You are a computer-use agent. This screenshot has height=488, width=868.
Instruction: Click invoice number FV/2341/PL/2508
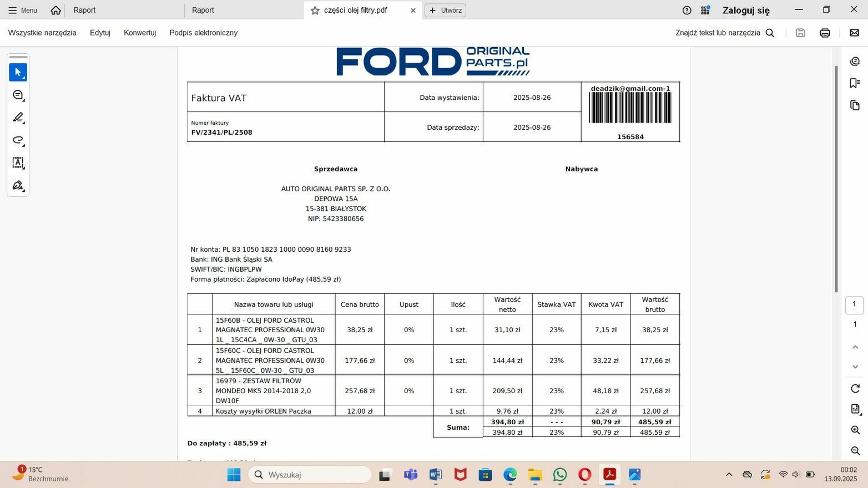click(x=221, y=133)
